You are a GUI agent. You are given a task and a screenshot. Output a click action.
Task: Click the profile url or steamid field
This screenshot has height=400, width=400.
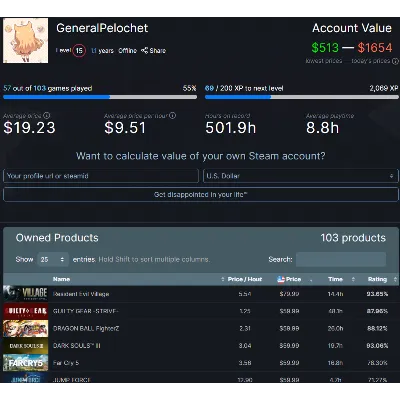(101, 176)
